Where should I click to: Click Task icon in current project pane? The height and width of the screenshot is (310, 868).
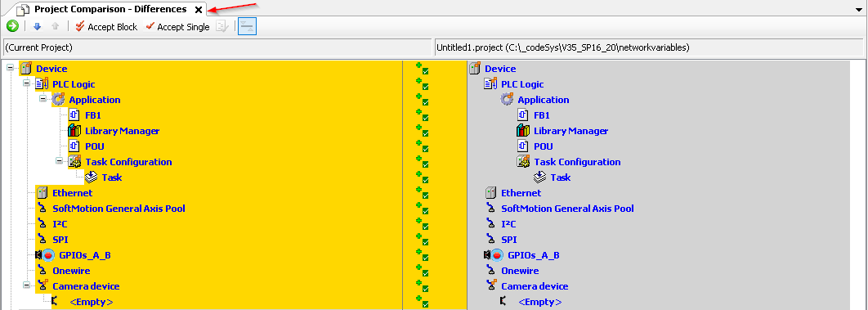(x=92, y=177)
